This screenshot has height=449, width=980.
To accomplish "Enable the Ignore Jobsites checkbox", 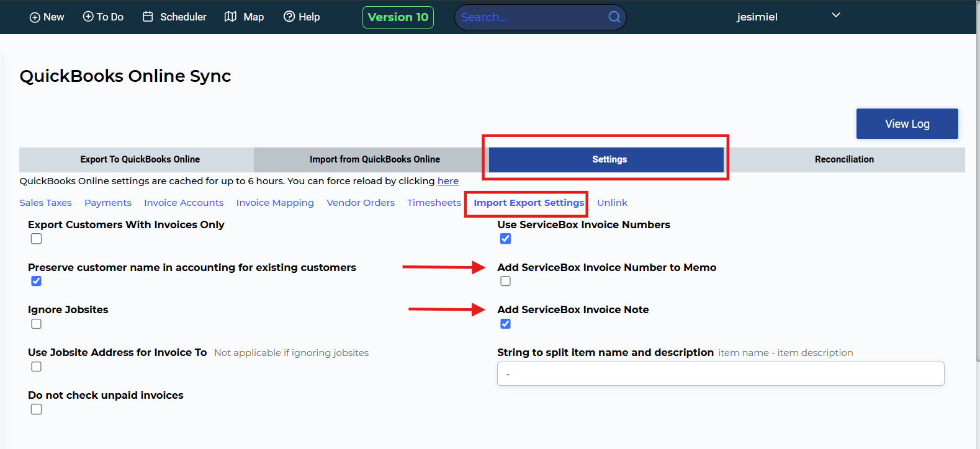I will pos(37,324).
